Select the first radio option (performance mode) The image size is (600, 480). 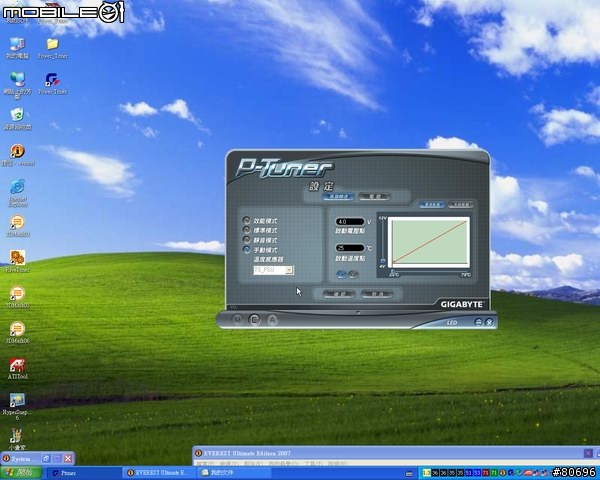[x=246, y=220]
